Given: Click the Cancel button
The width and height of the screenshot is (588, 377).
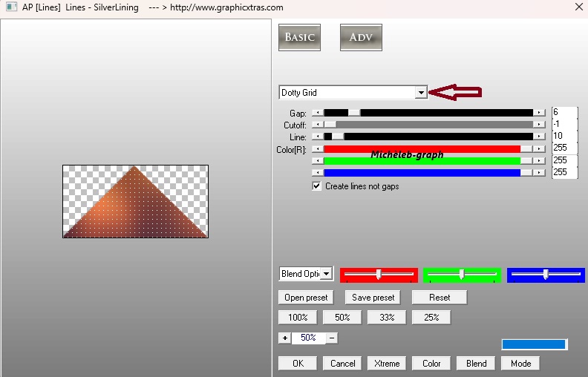Looking at the screenshot, I should [x=342, y=364].
